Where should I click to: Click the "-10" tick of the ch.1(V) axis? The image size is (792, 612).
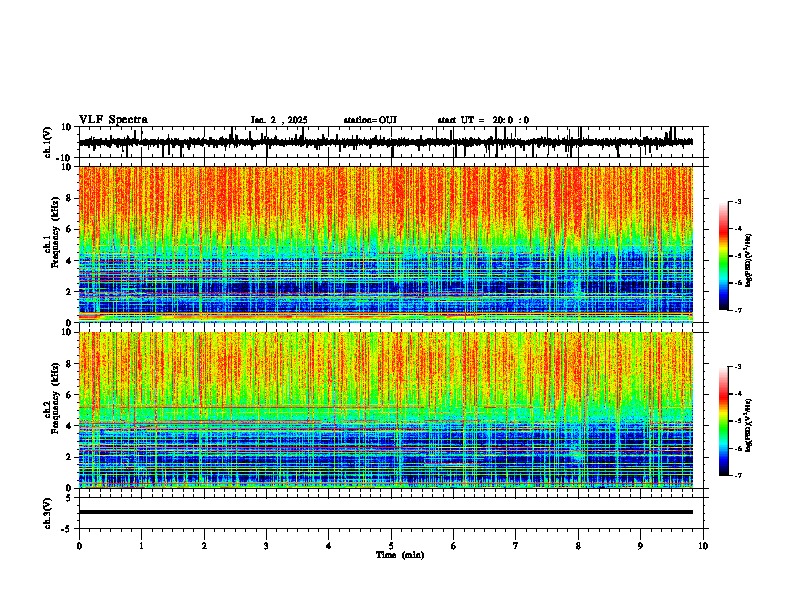coord(65,158)
